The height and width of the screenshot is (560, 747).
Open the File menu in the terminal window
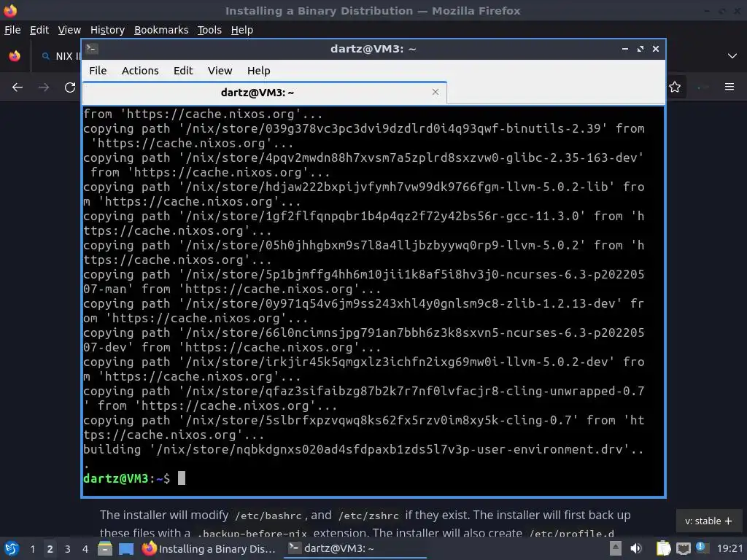[x=98, y=71]
